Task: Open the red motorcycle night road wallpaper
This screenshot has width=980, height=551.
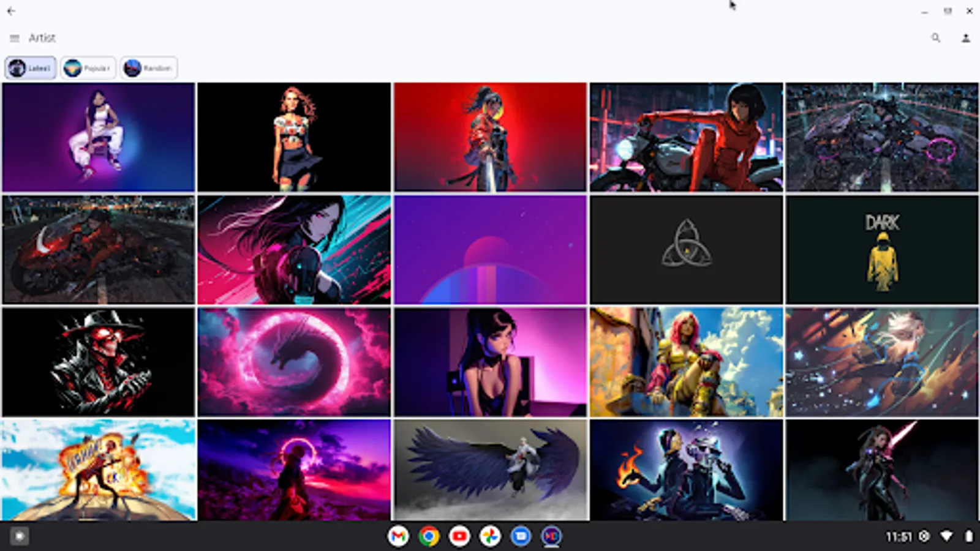Action: [x=99, y=250]
